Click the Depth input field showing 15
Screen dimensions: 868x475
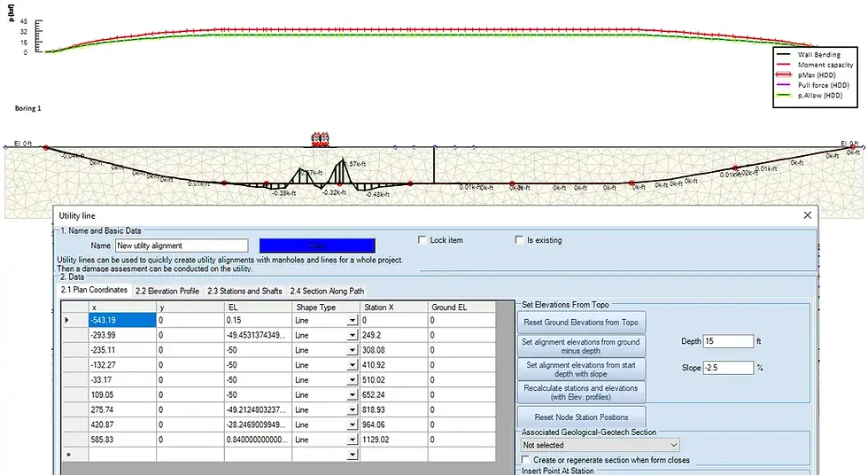[728, 341]
